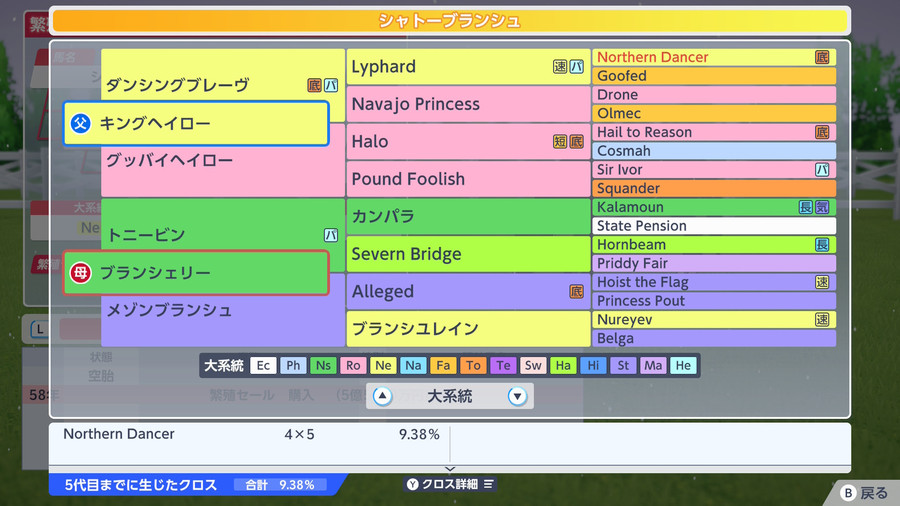This screenshot has width=900, height=506.
Task: Select Severn Bridge pedigree cell
Action: (x=468, y=254)
